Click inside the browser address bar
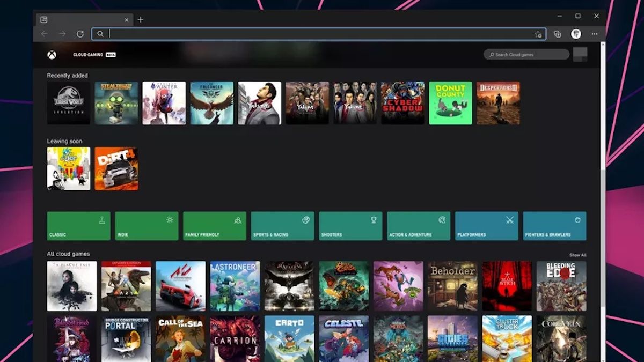Image resolution: width=644 pixels, height=362 pixels. [319, 34]
